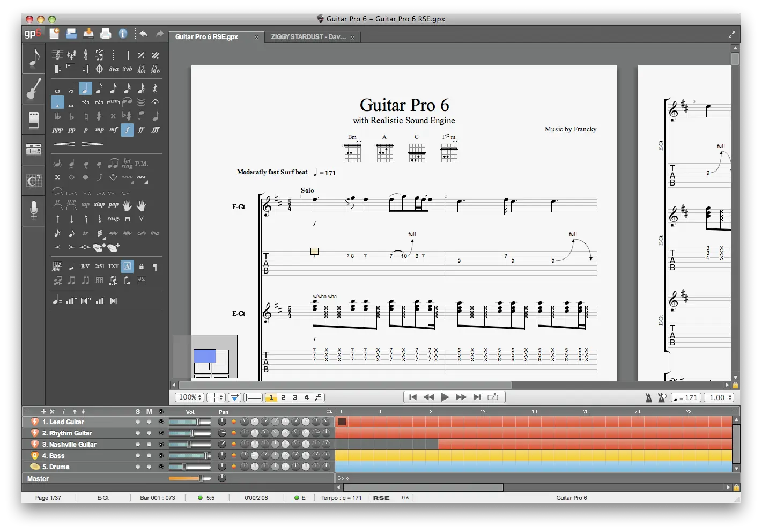
Task: Open the page layout view dropdown
Action: tap(216, 397)
